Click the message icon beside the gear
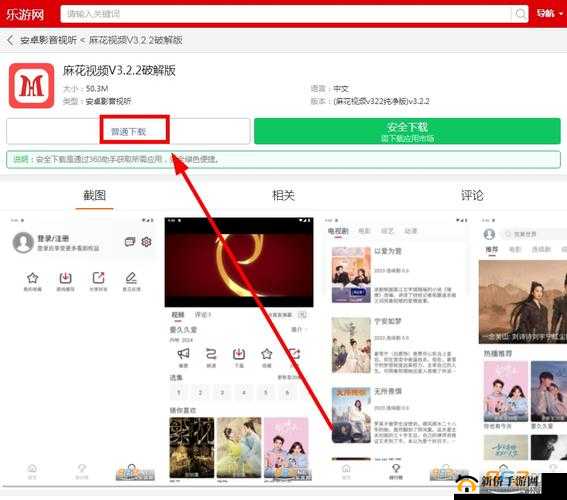This screenshot has height=500, width=567. click(129, 242)
